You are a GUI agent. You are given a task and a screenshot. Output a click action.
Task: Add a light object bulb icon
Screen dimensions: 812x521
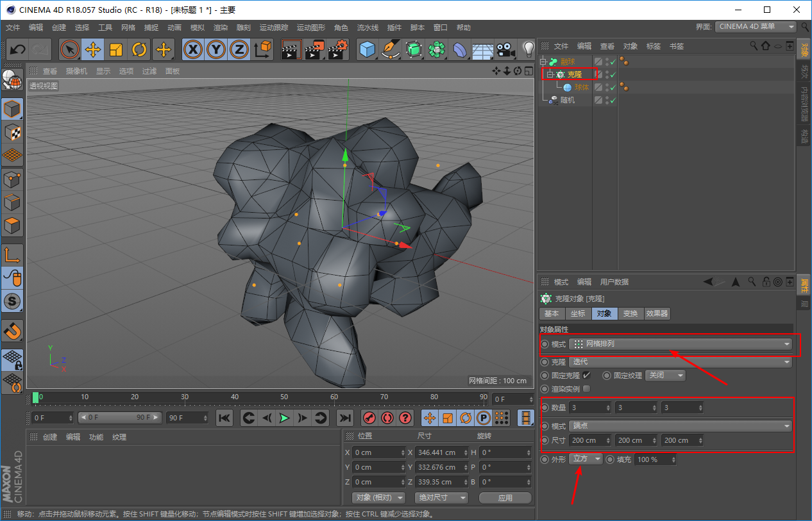[529, 49]
